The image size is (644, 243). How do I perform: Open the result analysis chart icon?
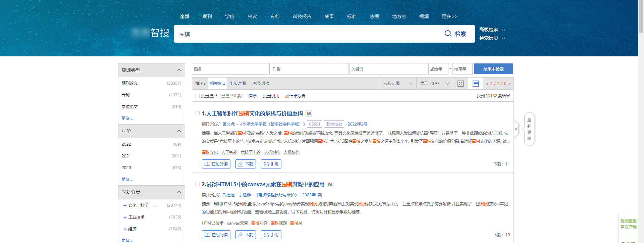(286, 96)
